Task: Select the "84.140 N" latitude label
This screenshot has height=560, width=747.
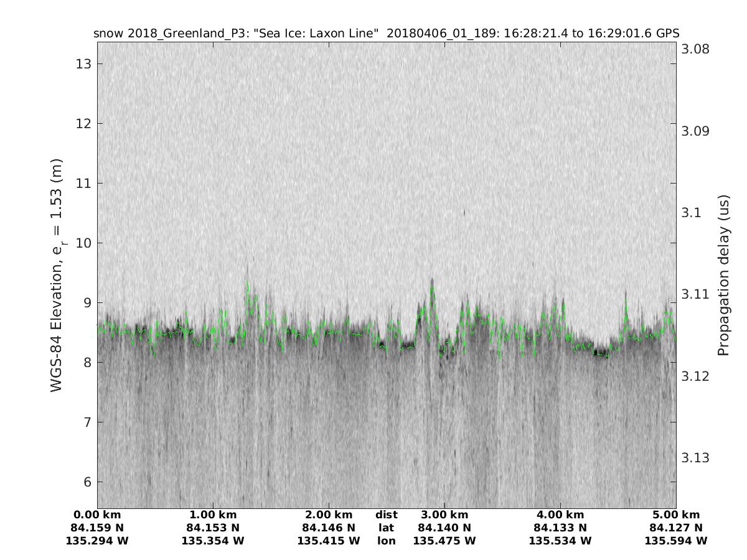Action: click(x=444, y=528)
